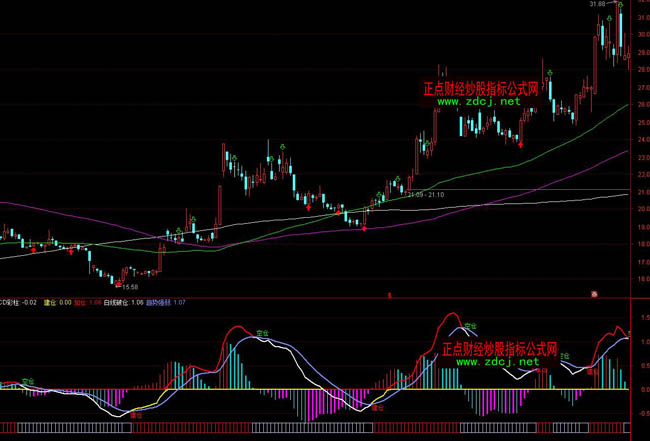The image size is (650, 441).
Task: Click the red 26 date marker on the time axis
Action: pos(594,294)
